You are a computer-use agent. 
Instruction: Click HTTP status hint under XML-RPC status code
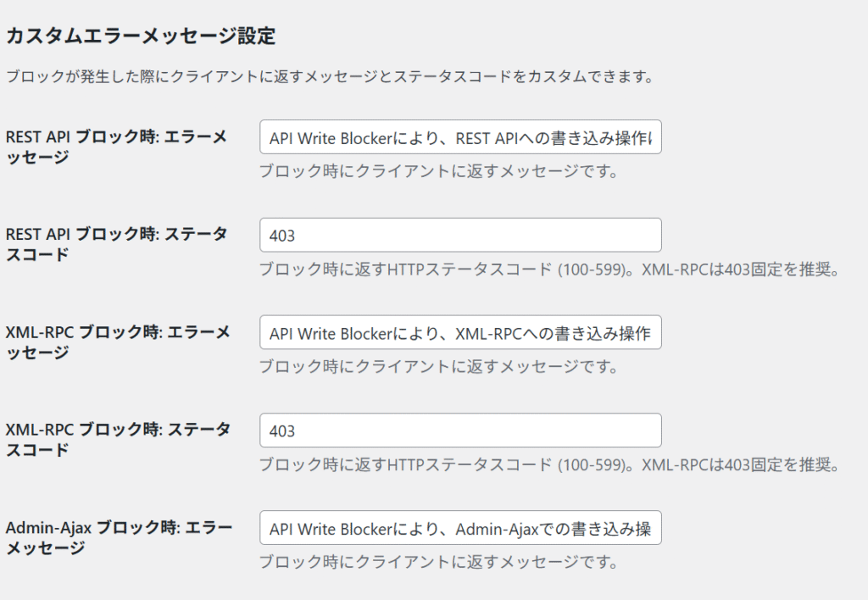(x=548, y=464)
